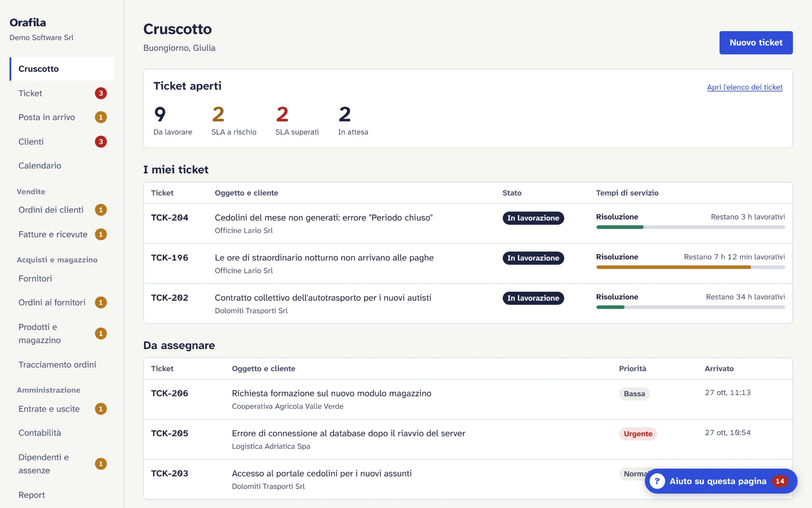Click the badge next to Dipendenti e assenze
812x508 pixels.
tap(101, 464)
